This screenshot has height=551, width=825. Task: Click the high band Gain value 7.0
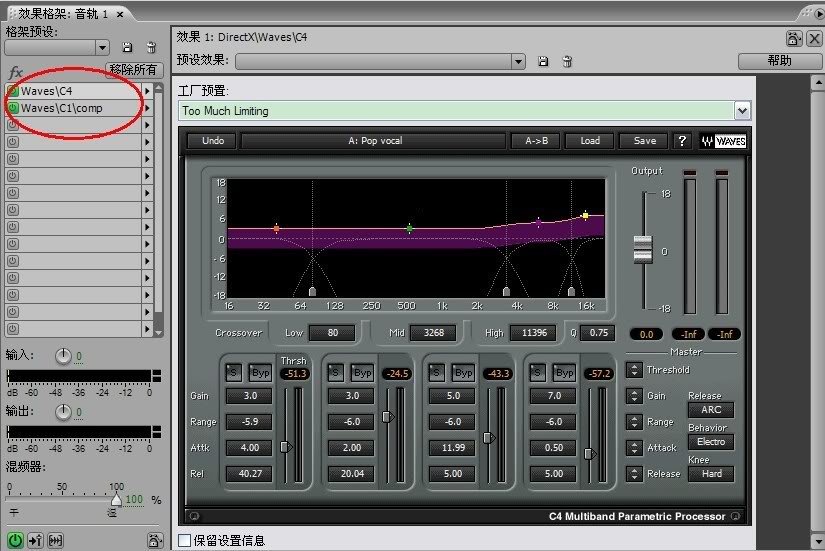click(554, 396)
